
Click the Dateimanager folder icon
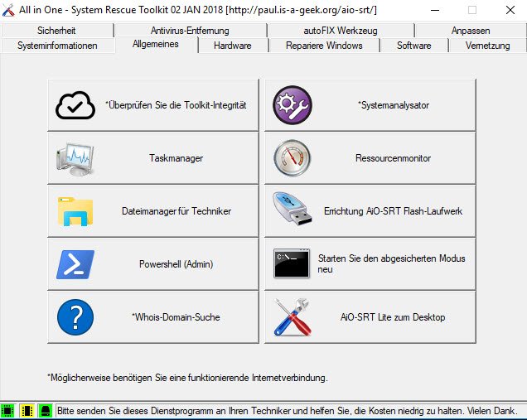pyautogui.click(x=75, y=211)
